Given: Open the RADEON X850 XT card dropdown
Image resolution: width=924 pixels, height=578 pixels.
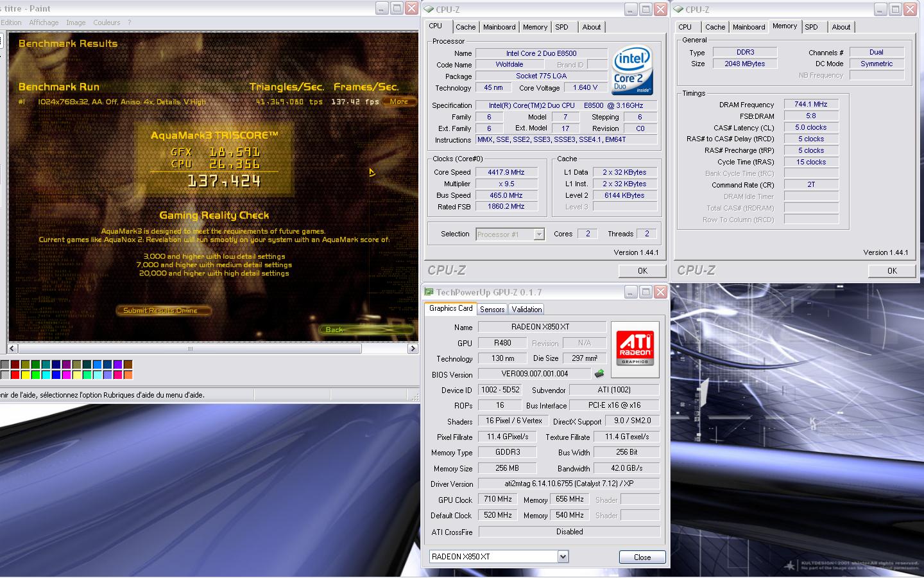Looking at the screenshot, I should pyautogui.click(x=563, y=557).
